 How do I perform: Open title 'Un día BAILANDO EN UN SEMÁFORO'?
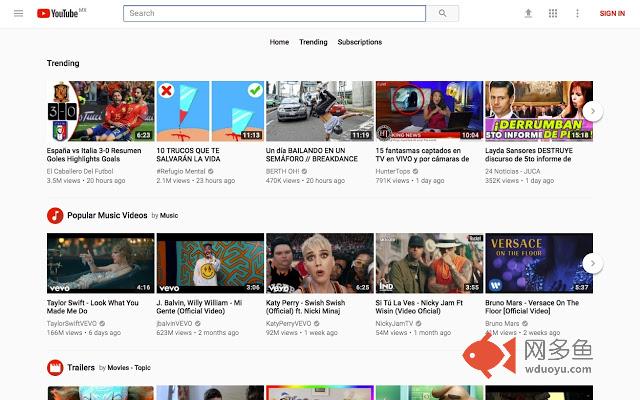(311, 155)
